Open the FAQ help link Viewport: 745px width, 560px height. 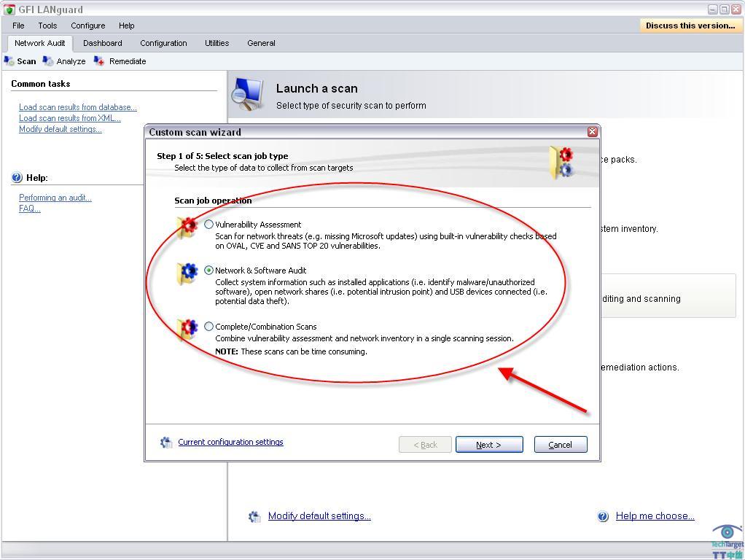tap(29, 209)
